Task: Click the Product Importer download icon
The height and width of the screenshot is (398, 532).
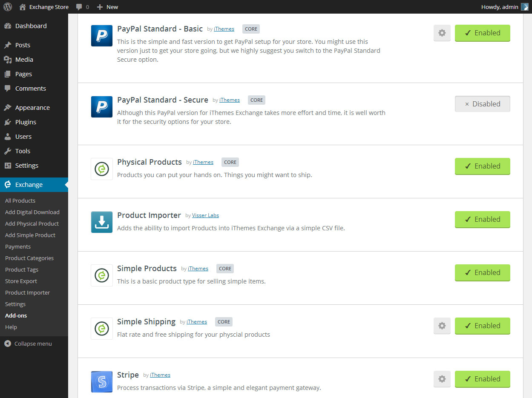Action: 101,222
